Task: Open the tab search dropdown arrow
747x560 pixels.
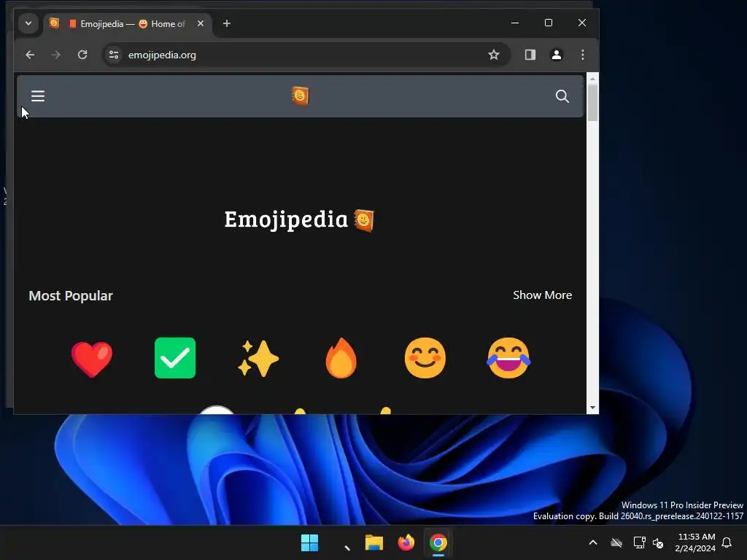Action: [x=28, y=23]
